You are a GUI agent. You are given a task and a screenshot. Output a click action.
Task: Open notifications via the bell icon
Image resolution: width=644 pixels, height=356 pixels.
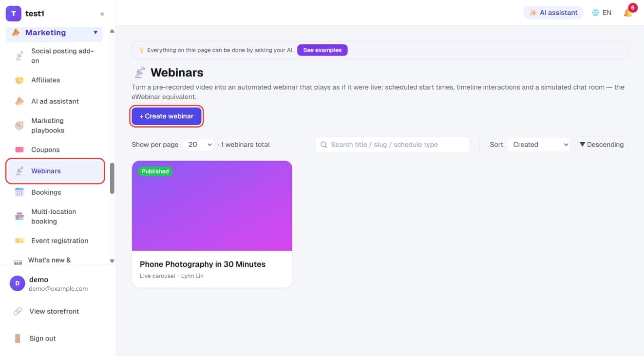[x=628, y=13]
